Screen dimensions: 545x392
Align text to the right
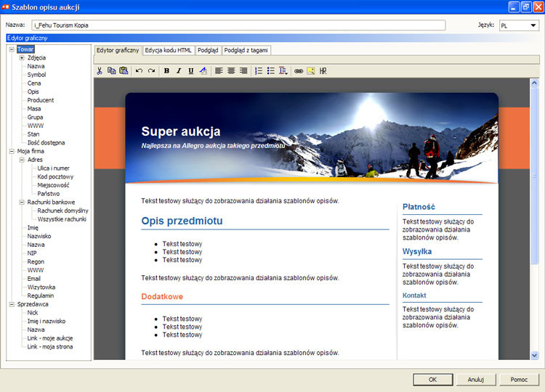pyautogui.click(x=243, y=71)
